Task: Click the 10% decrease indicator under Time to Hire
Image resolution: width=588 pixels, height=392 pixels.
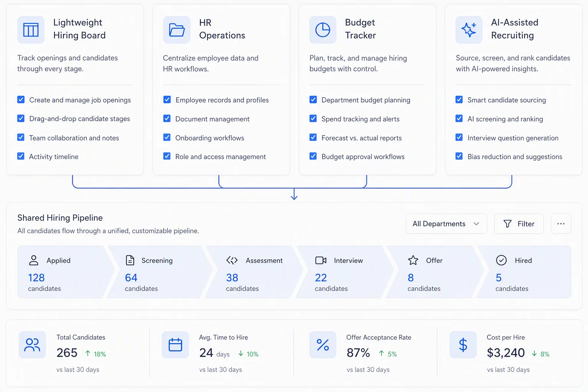Action: point(248,354)
